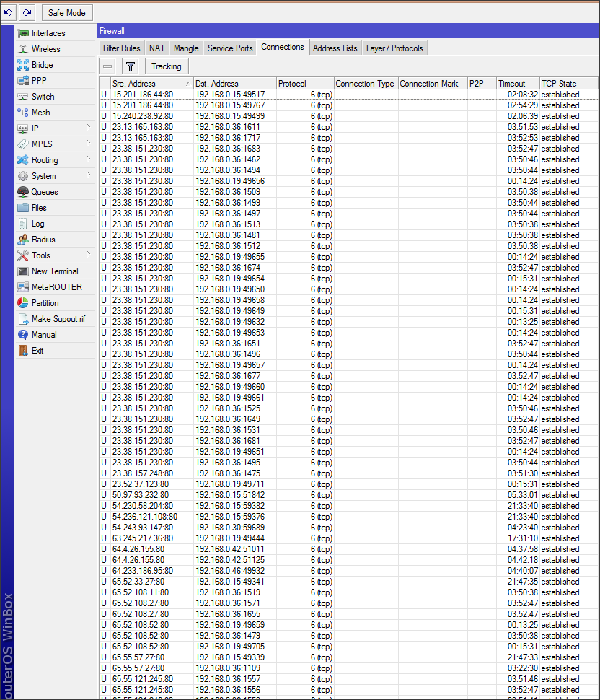Switch to Mangle tab

(x=186, y=48)
